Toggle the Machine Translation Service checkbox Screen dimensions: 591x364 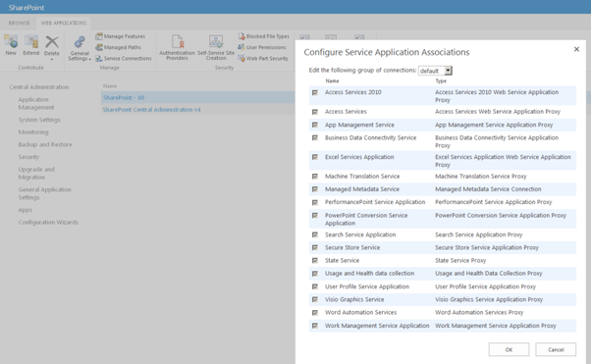pos(315,177)
